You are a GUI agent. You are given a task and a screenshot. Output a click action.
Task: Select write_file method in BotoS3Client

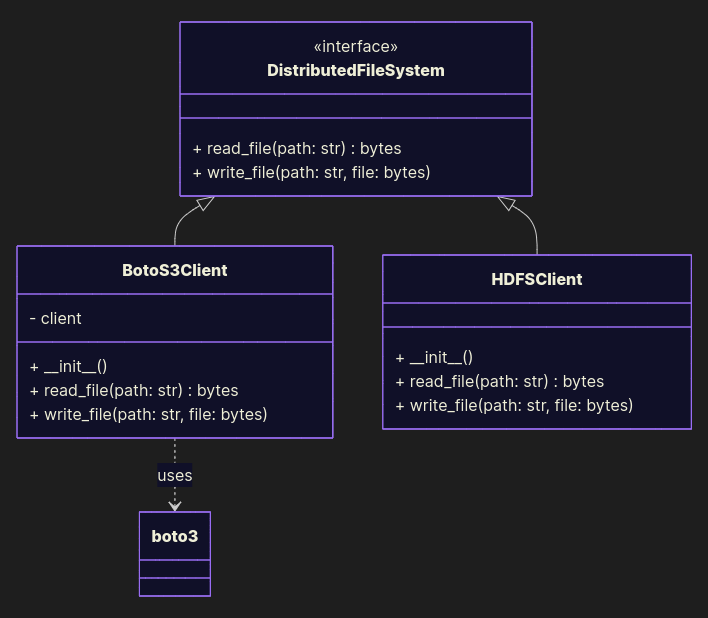(x=149, y=414)
